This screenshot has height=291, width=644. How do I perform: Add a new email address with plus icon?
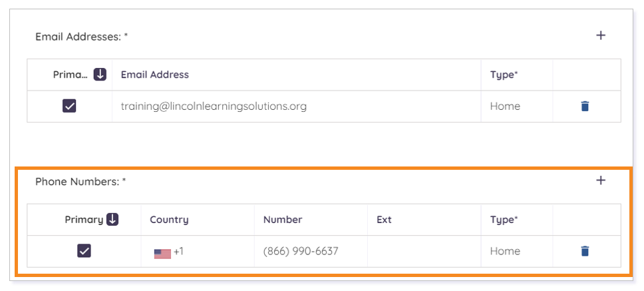[601, 35]
